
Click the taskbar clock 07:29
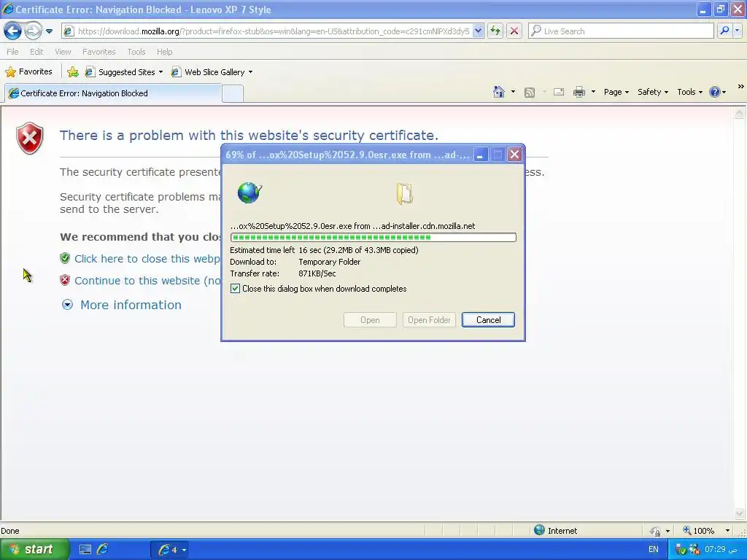721,550
